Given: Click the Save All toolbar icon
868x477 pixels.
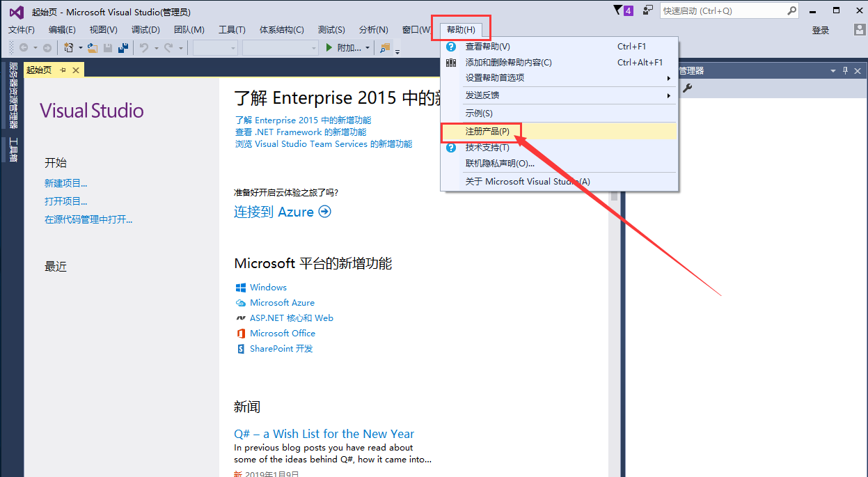Looking at the screenshot, I should (x=123, y=47).
